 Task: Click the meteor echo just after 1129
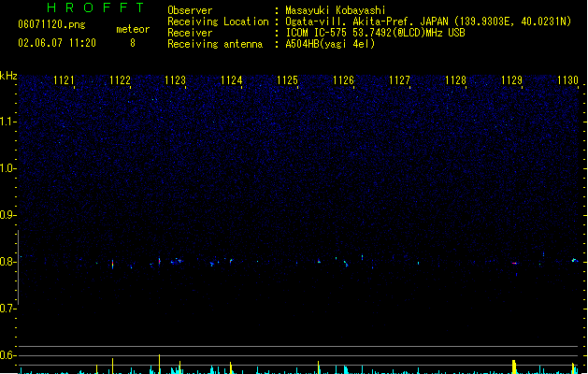[515, 264]
